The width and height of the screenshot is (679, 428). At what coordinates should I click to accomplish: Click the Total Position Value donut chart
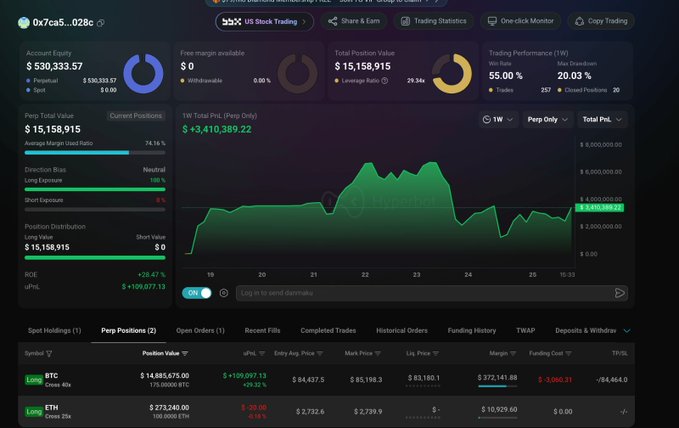pyautogui.click(x=452, y=74)
